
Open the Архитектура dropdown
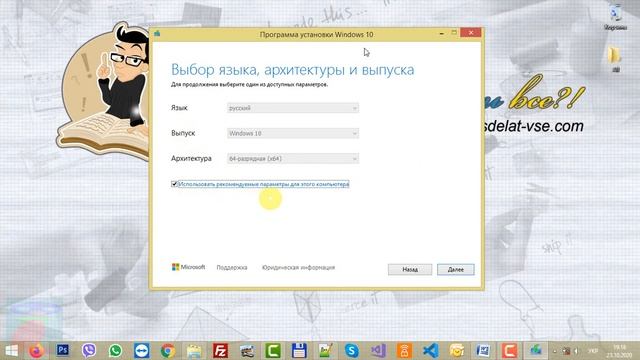pyautogui.click(x=293, y=159)
